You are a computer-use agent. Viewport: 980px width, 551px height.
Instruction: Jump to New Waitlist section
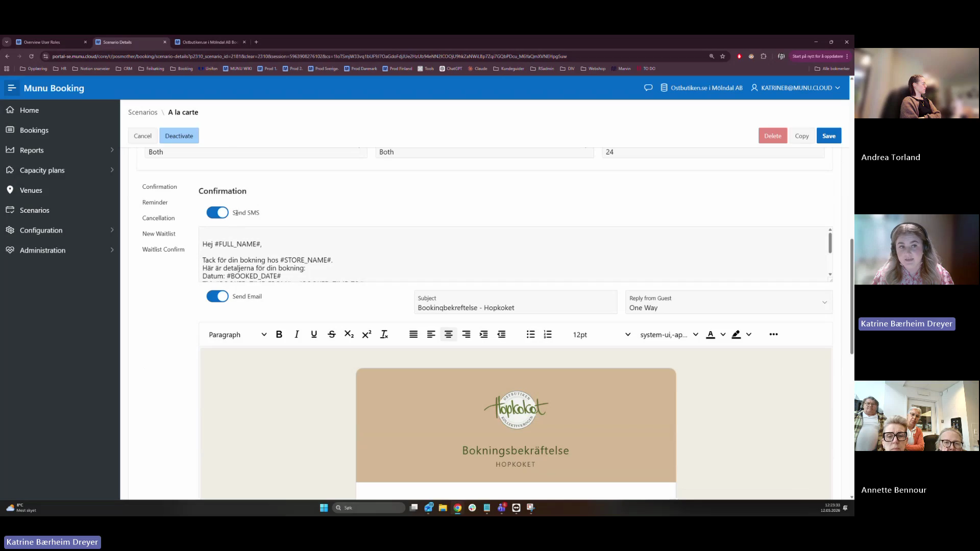click(x=159, y=234)
